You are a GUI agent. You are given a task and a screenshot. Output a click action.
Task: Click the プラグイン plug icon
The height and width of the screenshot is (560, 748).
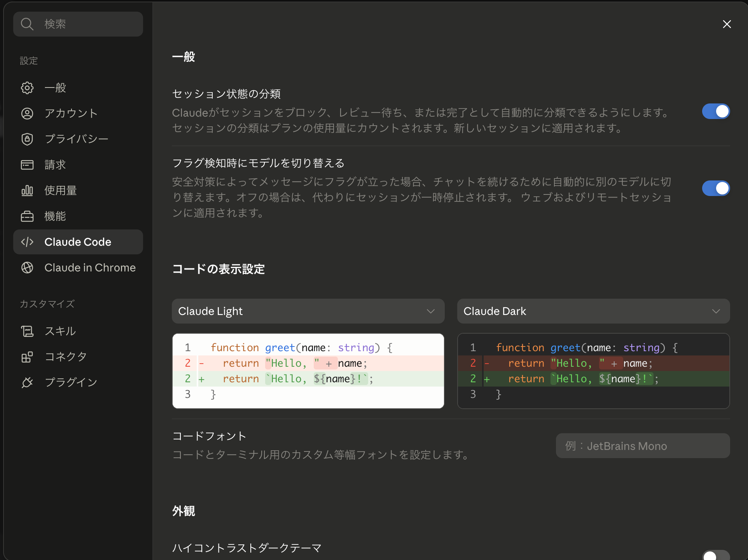pyautogui.click(x=27, y=383)
